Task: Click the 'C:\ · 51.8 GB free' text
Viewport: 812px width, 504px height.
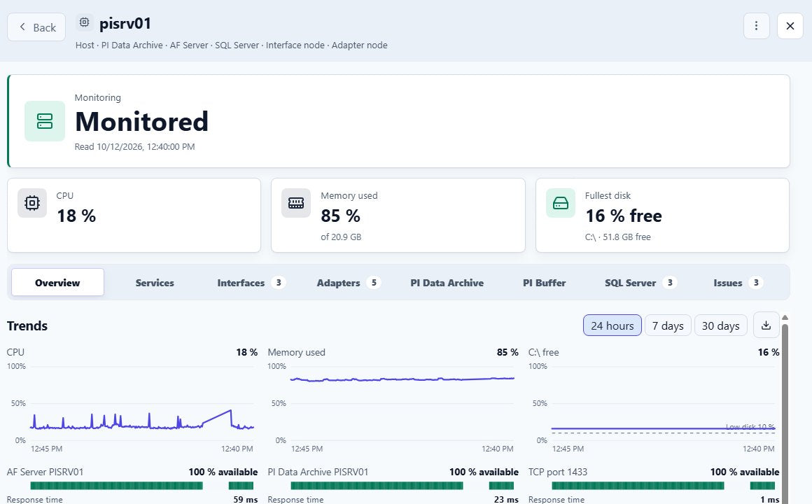Action: pos(618,237)
